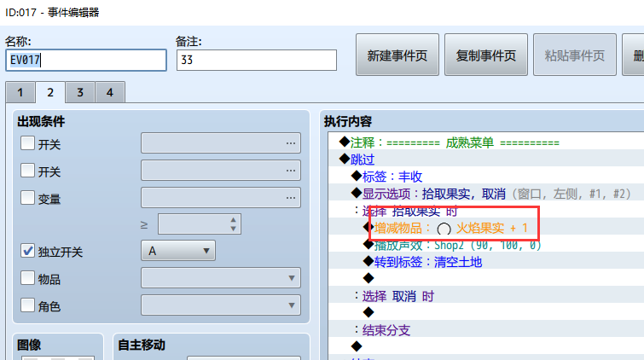Select the 播放声效：Shop2 command line
The image size is (644, 360).
486,245
